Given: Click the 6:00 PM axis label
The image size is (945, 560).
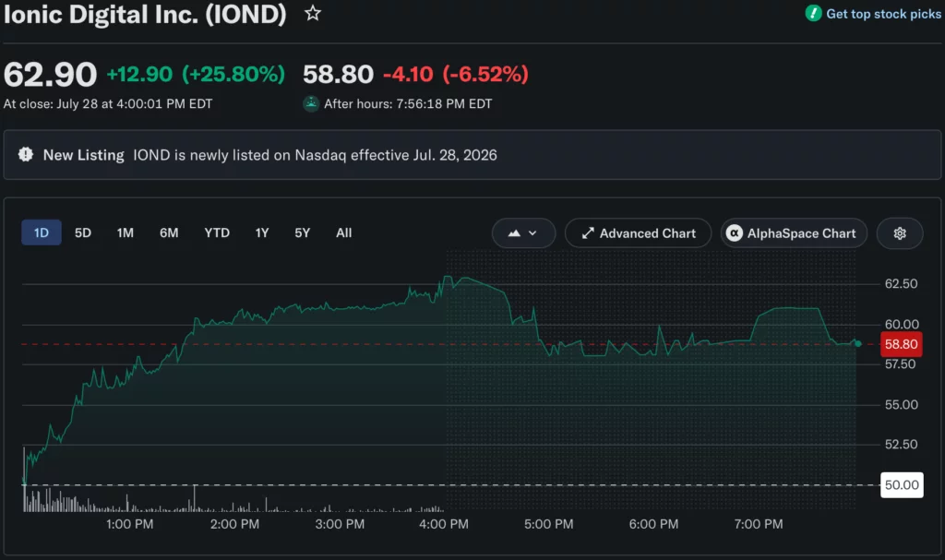Looking at the screenshot, I should click(x=653, y=524).
